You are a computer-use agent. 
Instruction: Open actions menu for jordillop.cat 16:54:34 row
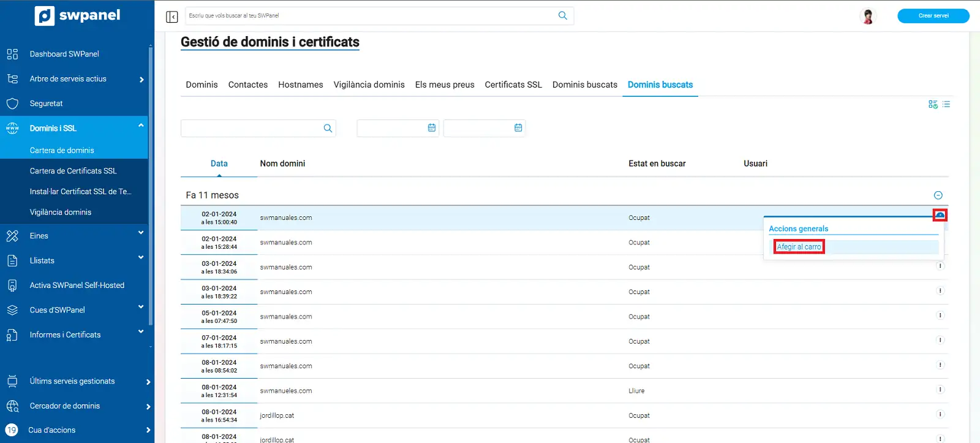[940, 414]
